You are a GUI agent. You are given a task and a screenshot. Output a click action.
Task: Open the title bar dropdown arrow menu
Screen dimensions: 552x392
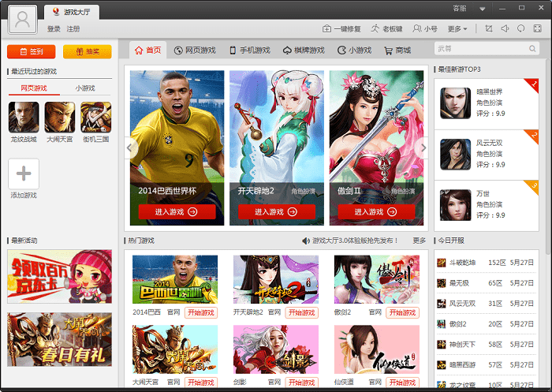click(x=483, y=9)
